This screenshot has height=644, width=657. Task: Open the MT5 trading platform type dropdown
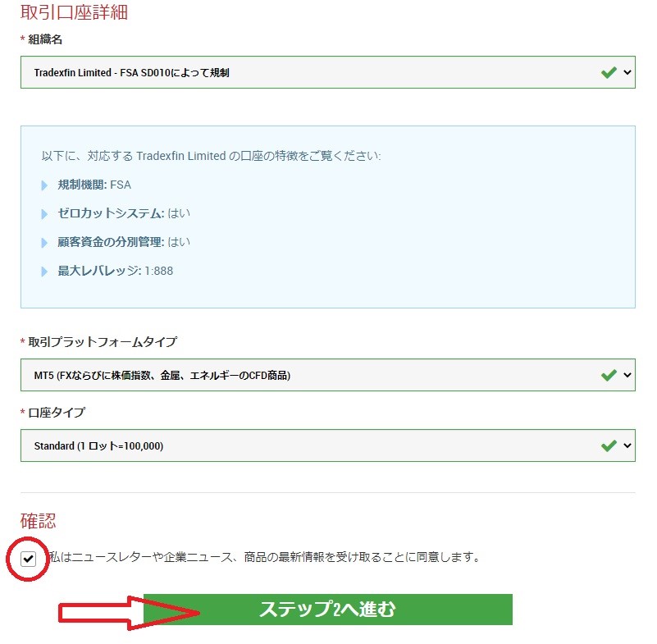coord(312,375)
